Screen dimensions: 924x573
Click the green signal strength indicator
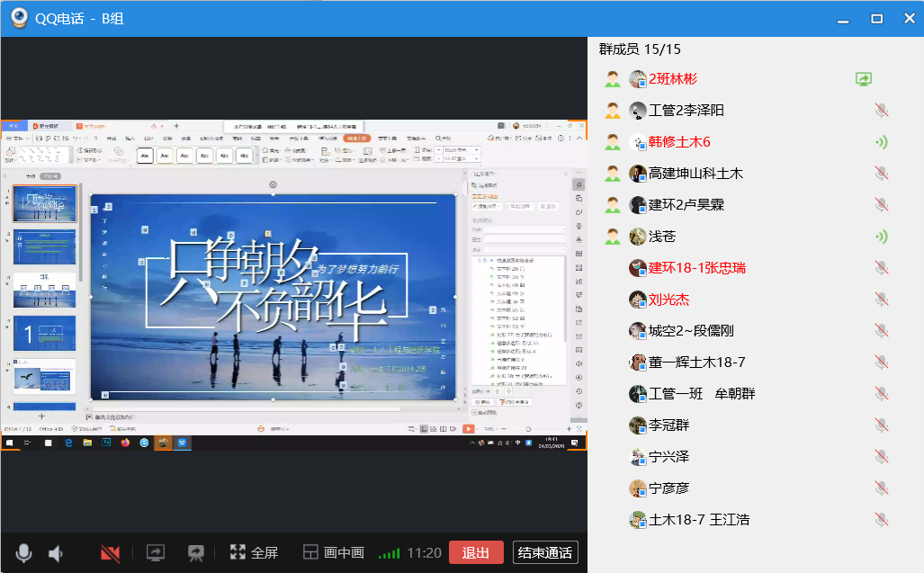pos(389,553)
